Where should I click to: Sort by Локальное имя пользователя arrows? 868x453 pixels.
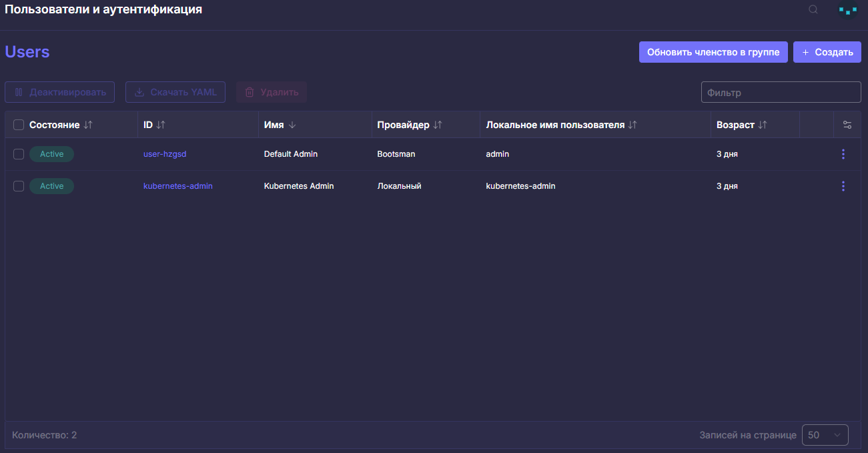(x=632, y=125)
